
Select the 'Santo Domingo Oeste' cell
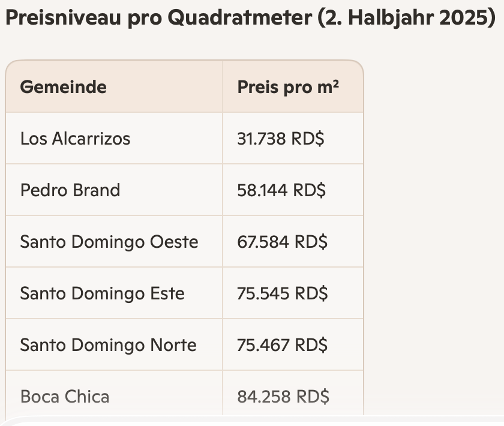point(109,242)
